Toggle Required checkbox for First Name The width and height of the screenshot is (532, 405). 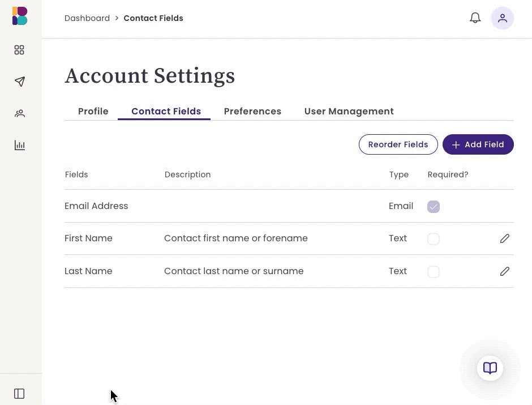434,239
